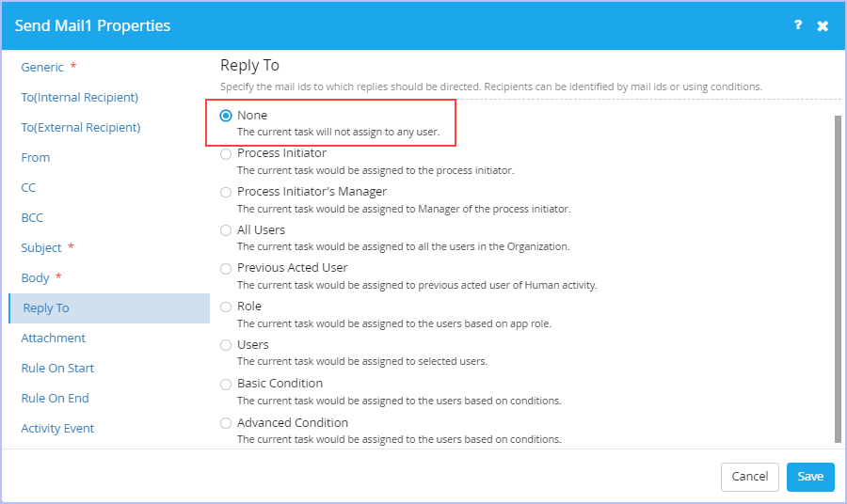Enable the Basic Condition radio button

click(226, 385)
